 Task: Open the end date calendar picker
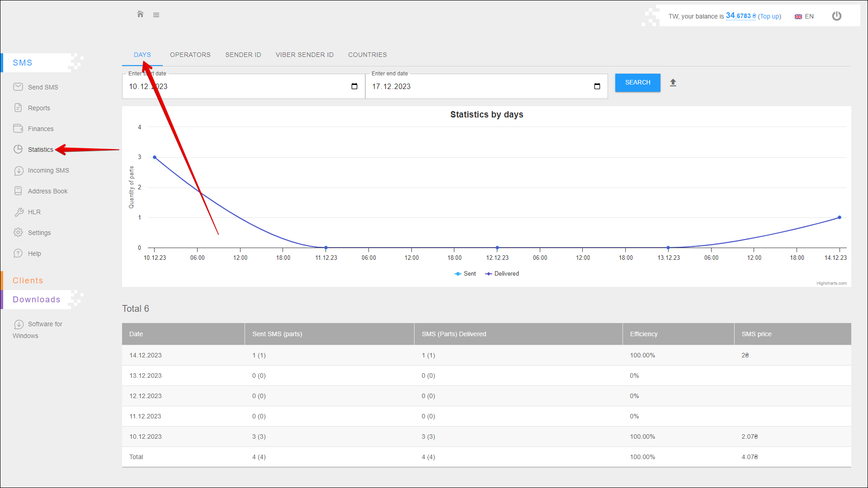[x=597, y=86]
